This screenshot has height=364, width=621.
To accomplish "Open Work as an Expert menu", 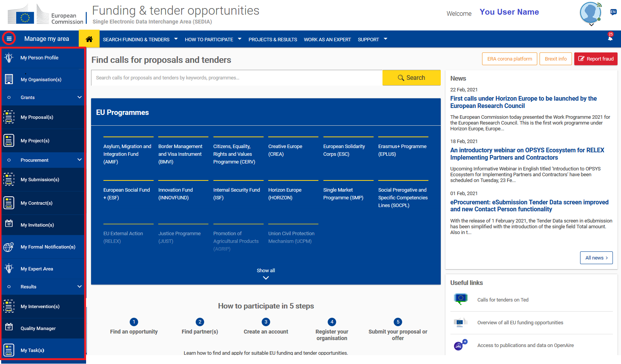I will (x=327, y=39).
